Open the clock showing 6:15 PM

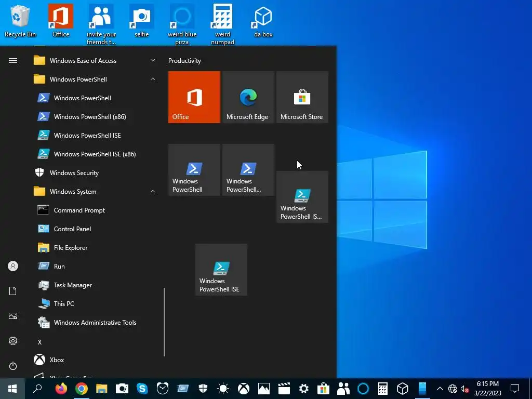pyautogui.click(x=487, y=389)
